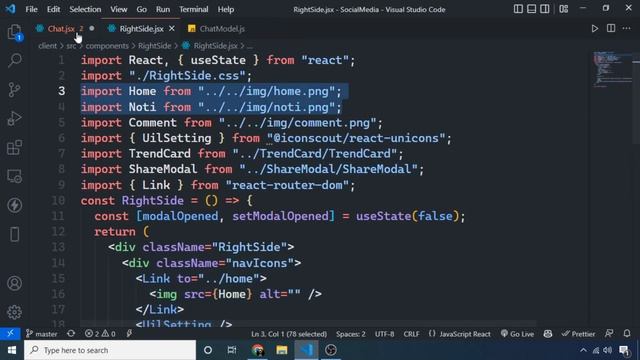Split the editor to the right
Image resolution: width=640 pixels, height=360 pixels.
click(x=611, y=29)
